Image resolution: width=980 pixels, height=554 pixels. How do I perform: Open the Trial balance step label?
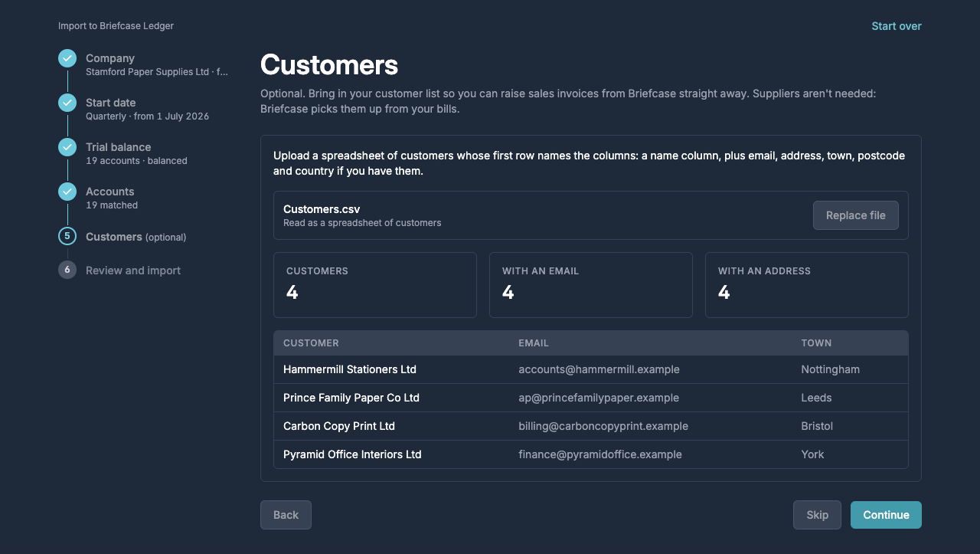119,147
